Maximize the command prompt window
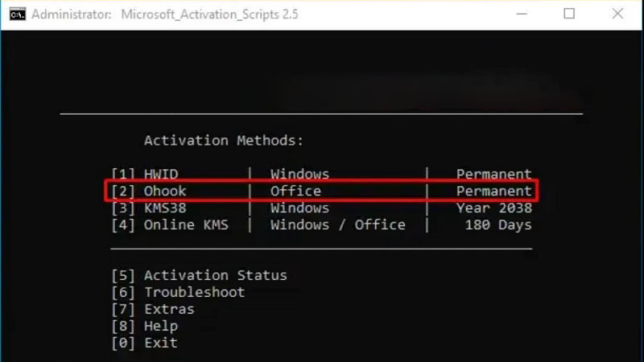 coord(570,14)
